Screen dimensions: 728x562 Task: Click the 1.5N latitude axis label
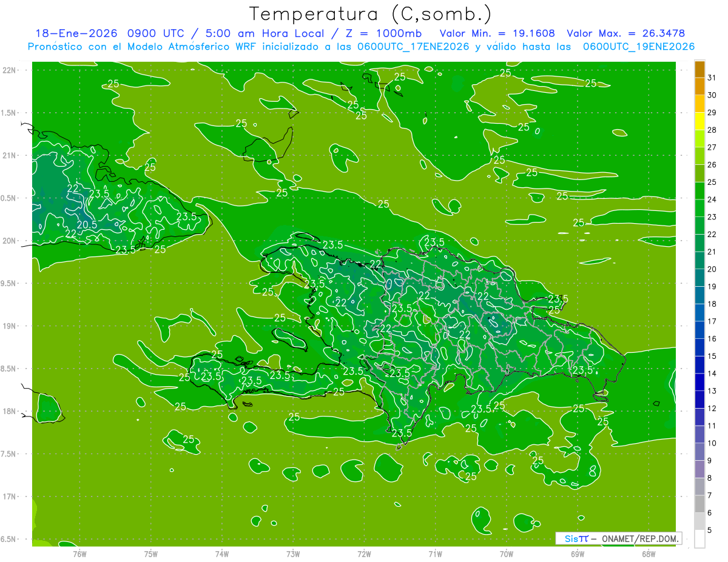pos(8,113)
